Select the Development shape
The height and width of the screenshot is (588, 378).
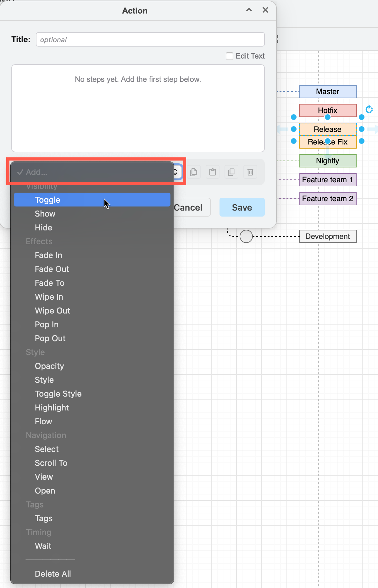coord(328,236)
